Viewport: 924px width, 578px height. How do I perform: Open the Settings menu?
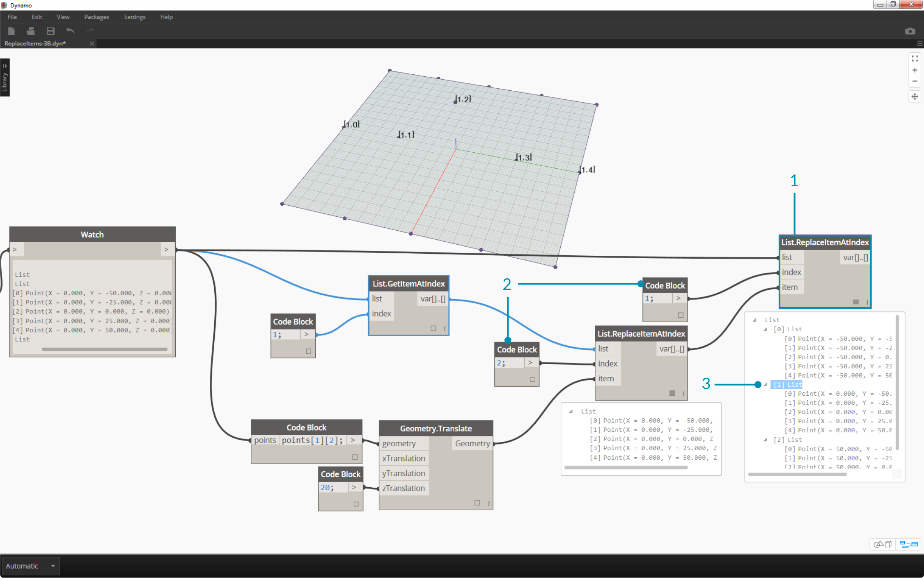(135, 17)
